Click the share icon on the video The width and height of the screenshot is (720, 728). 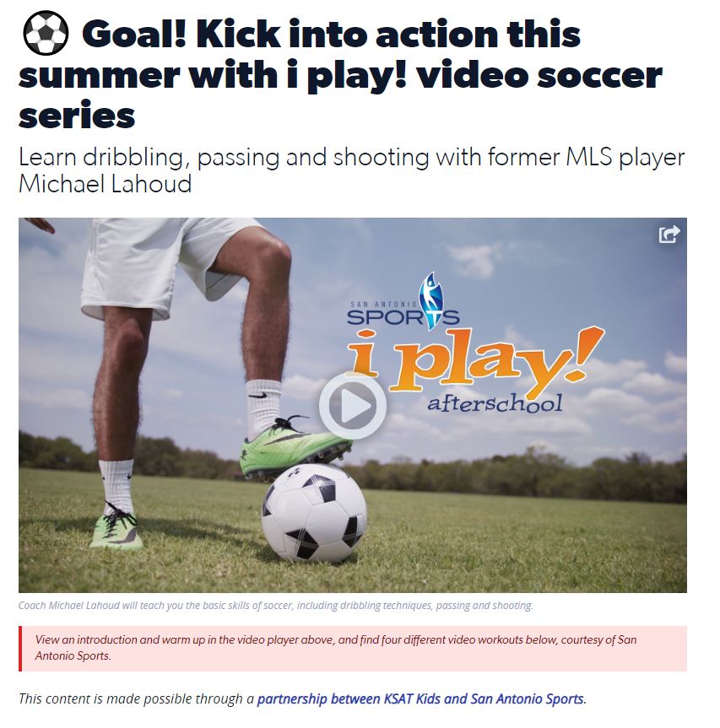[x=669, y=234]
